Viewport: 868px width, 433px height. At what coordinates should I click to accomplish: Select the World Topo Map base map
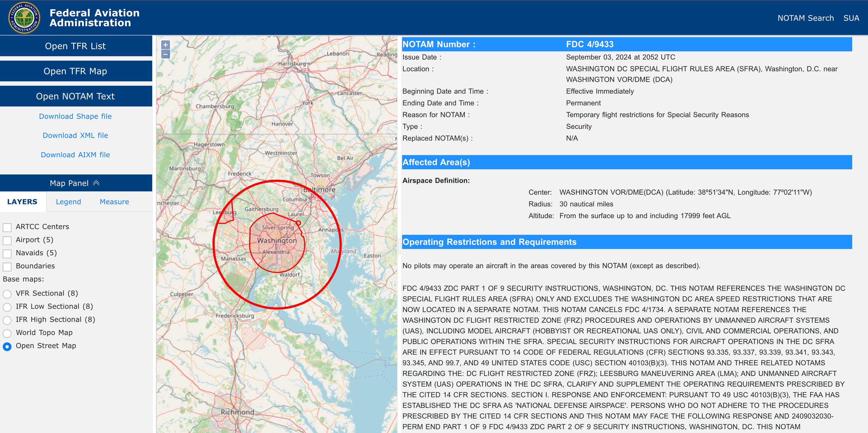coord(7,333)
